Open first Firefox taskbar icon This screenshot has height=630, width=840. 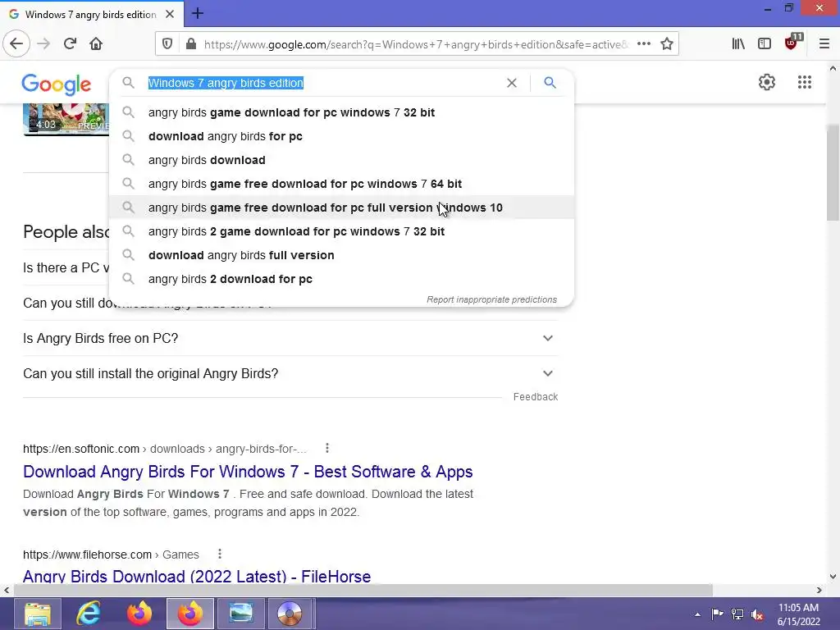click(139, 614)
